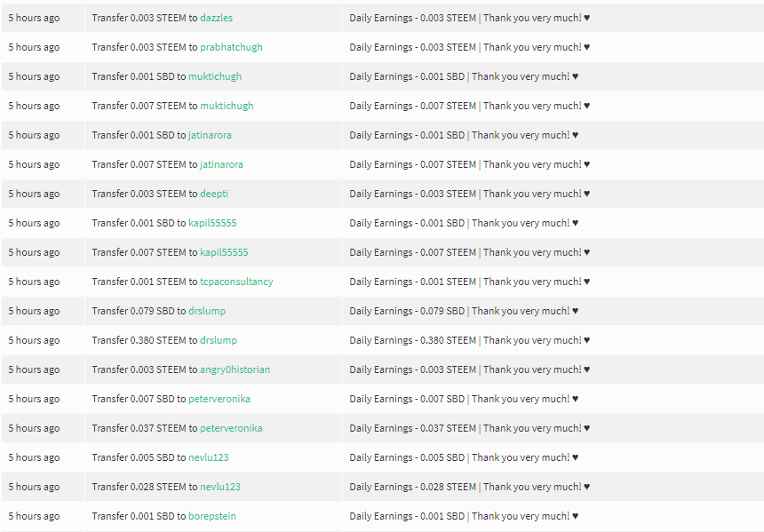This screenshot has height=532, width=764.
Task: Open drslump link in 0.380 STEEM row
Action: pyautogui.click(x=219, y=340)
